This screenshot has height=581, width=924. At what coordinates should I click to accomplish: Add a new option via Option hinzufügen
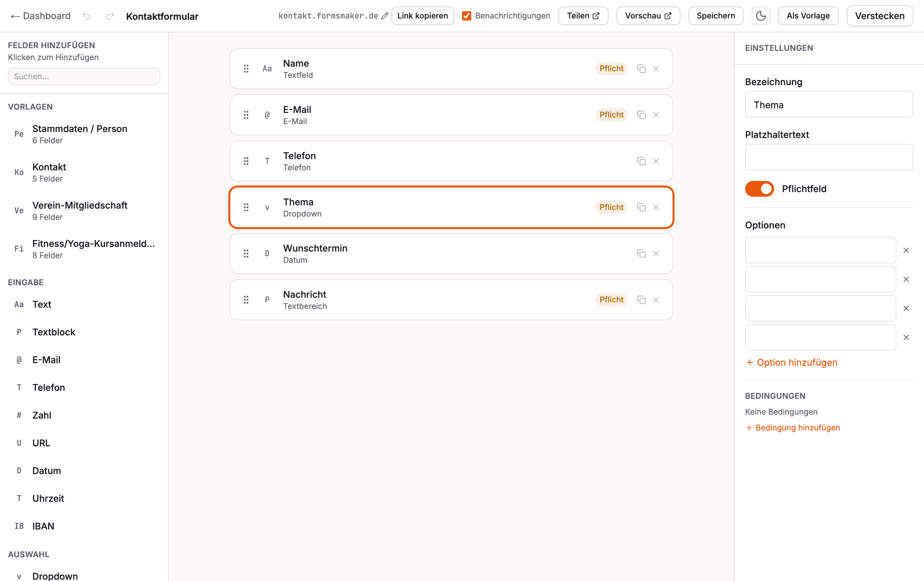pos(791,363)
